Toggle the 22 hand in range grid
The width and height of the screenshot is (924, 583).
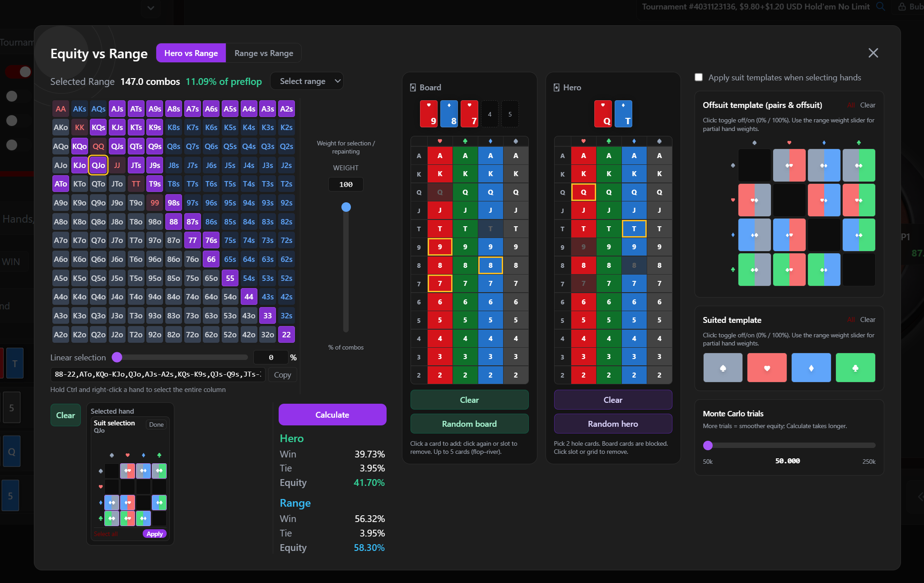pyautogui.click(x=286, y=335)
